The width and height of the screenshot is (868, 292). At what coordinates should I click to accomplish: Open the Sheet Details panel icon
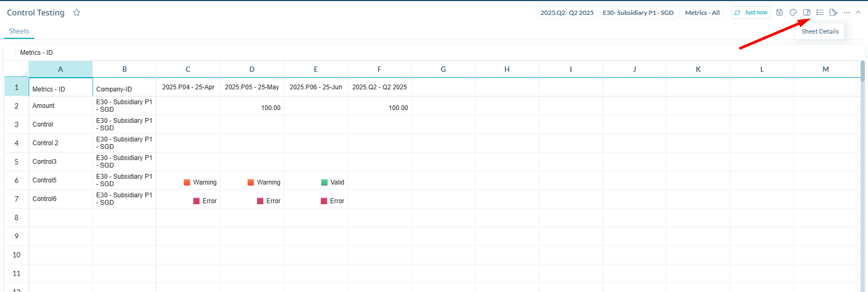coord(806,12)
